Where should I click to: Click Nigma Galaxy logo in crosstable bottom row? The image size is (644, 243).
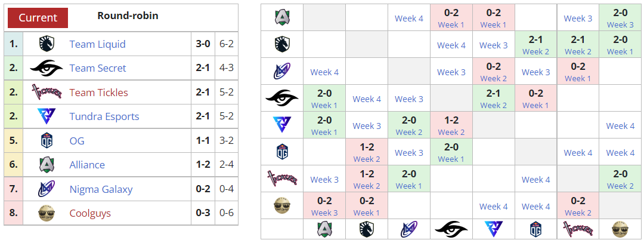pos(408,229)
